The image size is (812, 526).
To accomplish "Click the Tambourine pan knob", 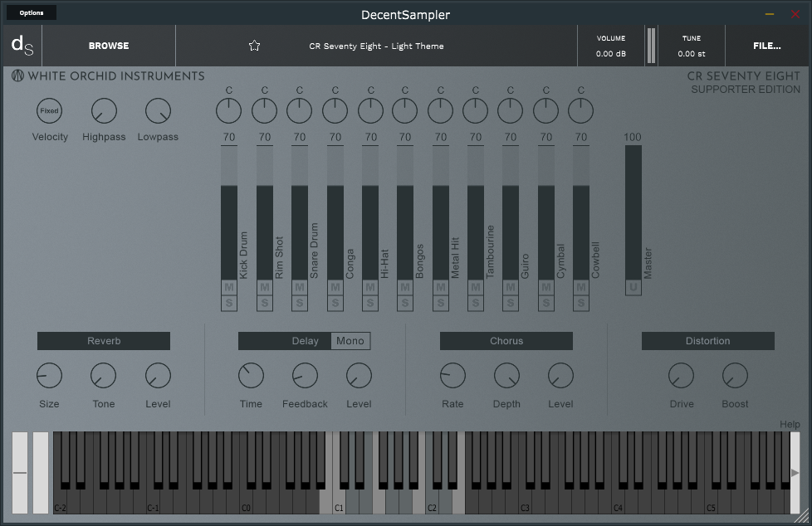I will click(476, 111).
